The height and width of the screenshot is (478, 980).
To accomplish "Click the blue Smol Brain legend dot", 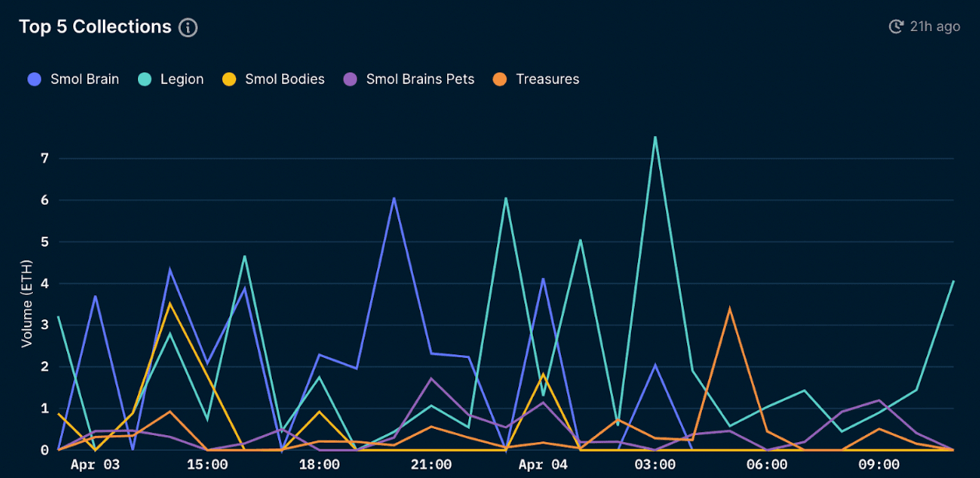I will click(34, 79).
